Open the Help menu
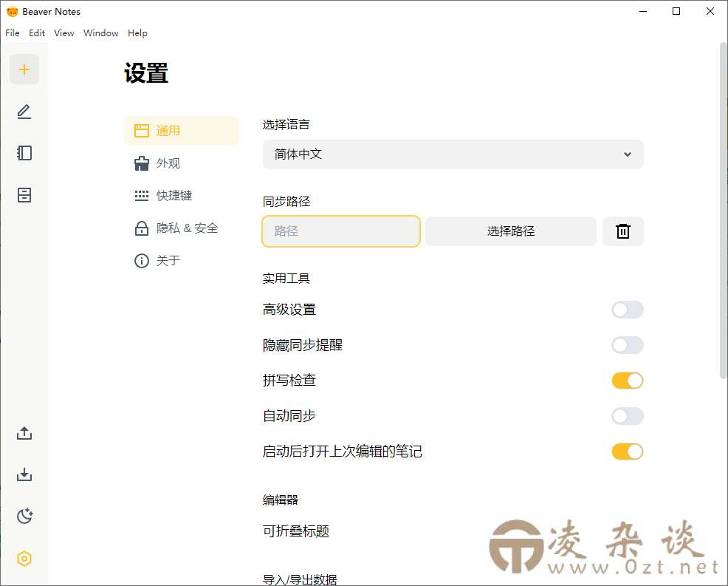This screenshot has width=728, height=586. (137, 33)
